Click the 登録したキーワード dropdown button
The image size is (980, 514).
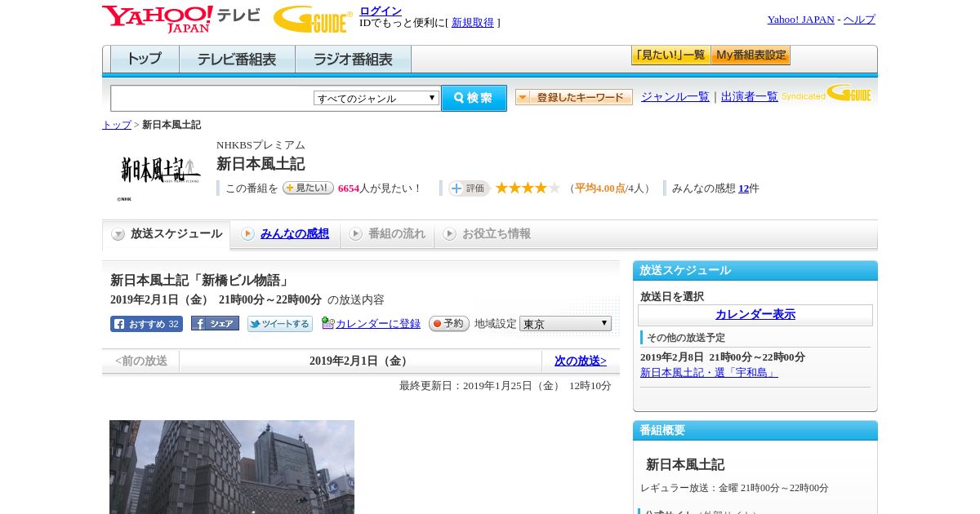tap(574, 97)
